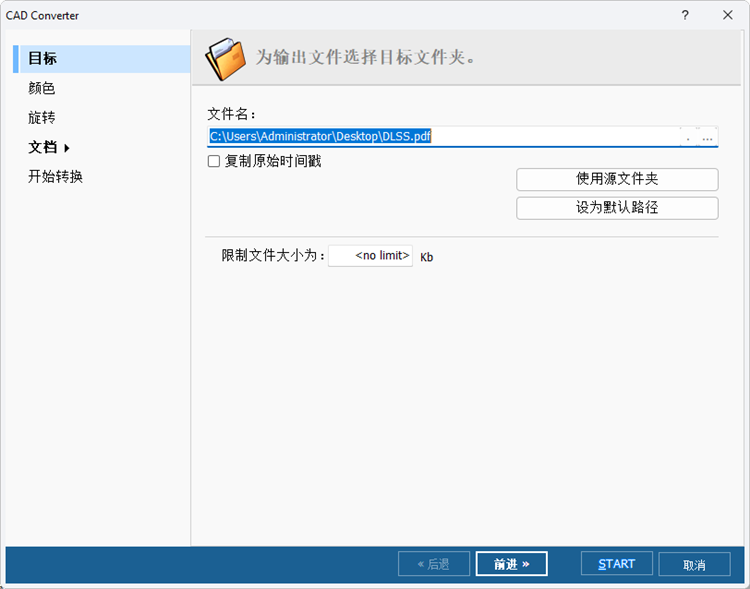The width and height of the screenshot is (750, 589).
Task: Close the CAD Converter window
Action: click(728, 15)
